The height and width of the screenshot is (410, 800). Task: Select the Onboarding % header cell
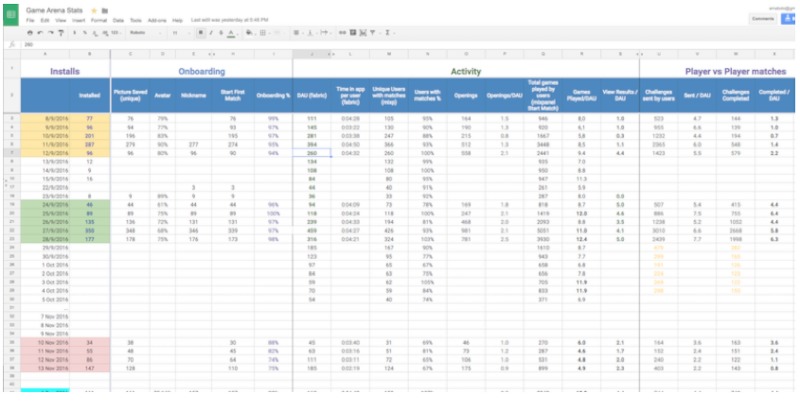click(273, 95)
